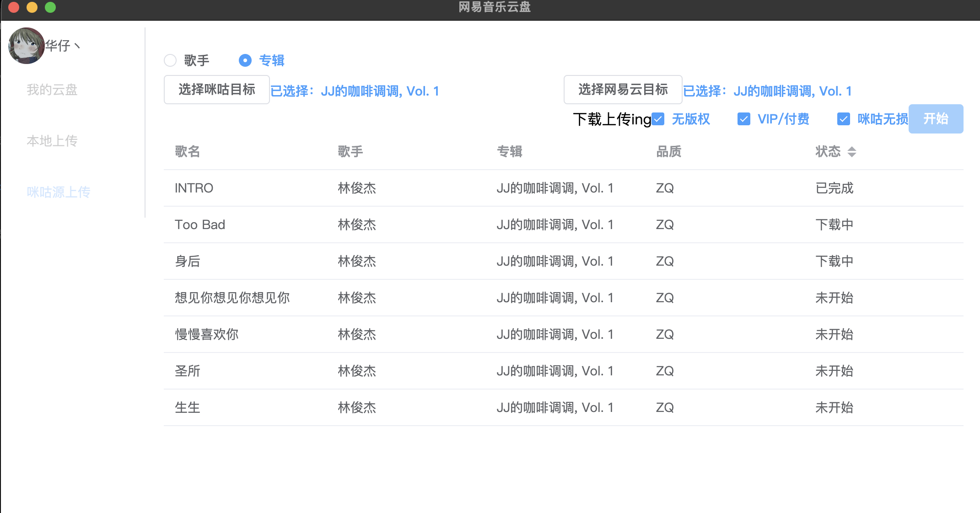Disable the 咪咕无损 checkbox
980x513 pixels.
coord(843,119)
